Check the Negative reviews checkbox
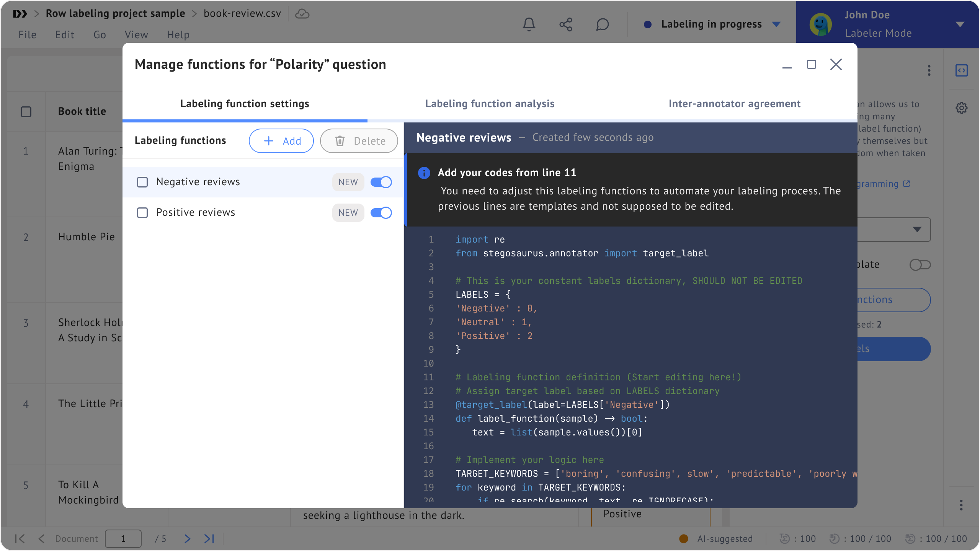Image resolution: width=980 pixels, height=551 pixels. point(142,182)
